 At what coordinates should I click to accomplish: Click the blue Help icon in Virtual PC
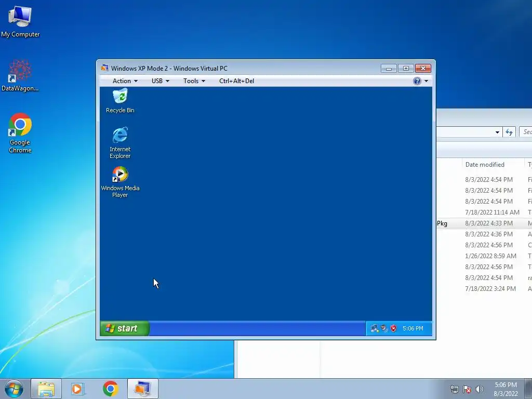click(x=417, y=81)
